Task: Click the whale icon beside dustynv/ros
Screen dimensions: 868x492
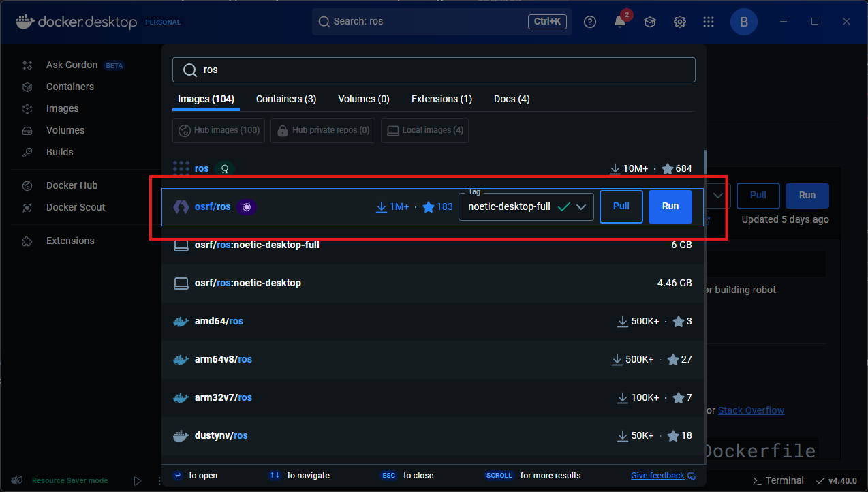Action: [181, 436]
